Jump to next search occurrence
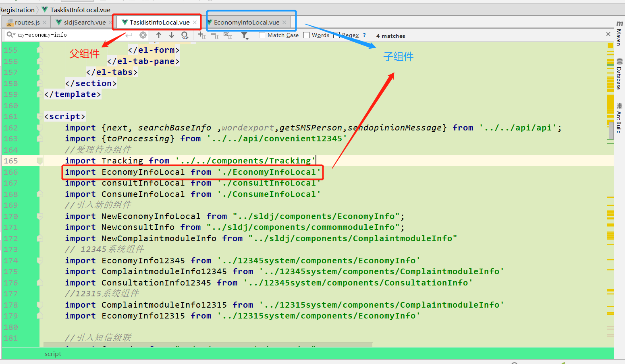 point(172,35)
